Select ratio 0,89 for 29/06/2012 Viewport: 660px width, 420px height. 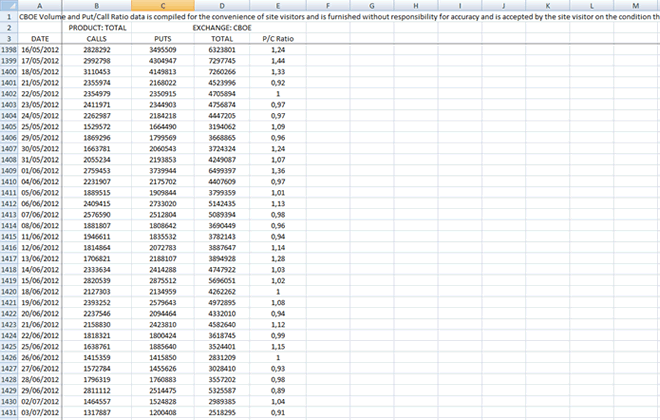278,391
